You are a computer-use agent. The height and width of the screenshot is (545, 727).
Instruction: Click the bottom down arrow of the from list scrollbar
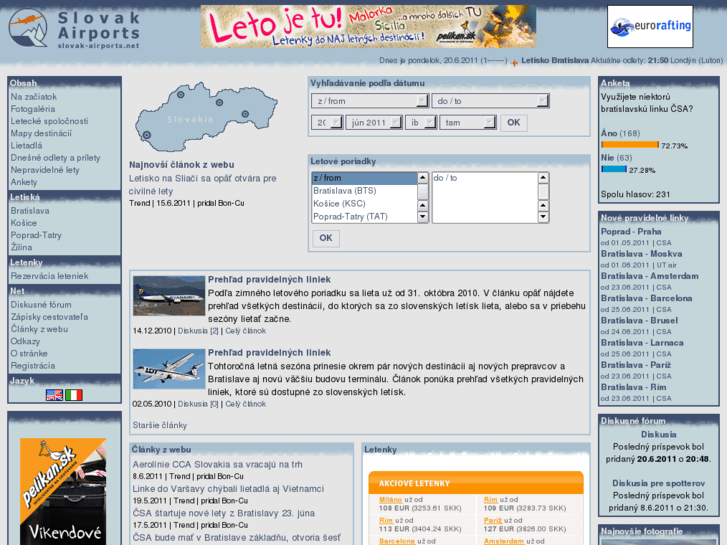423,217
